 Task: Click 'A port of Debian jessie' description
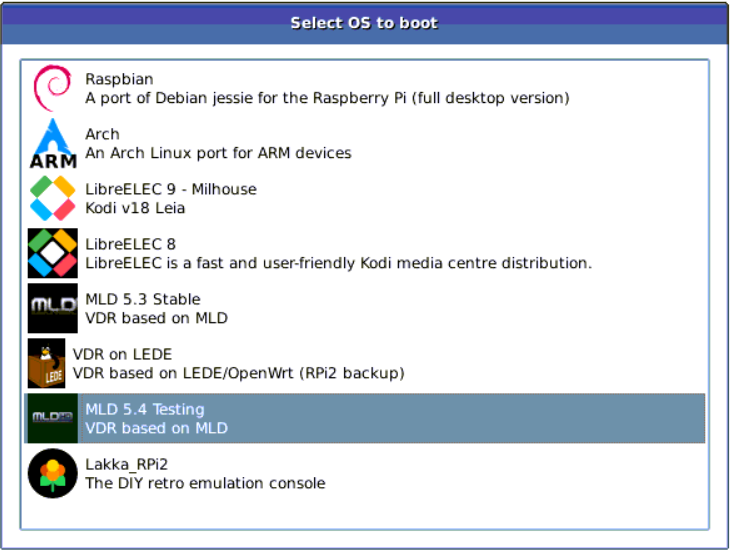pos(327,98)
